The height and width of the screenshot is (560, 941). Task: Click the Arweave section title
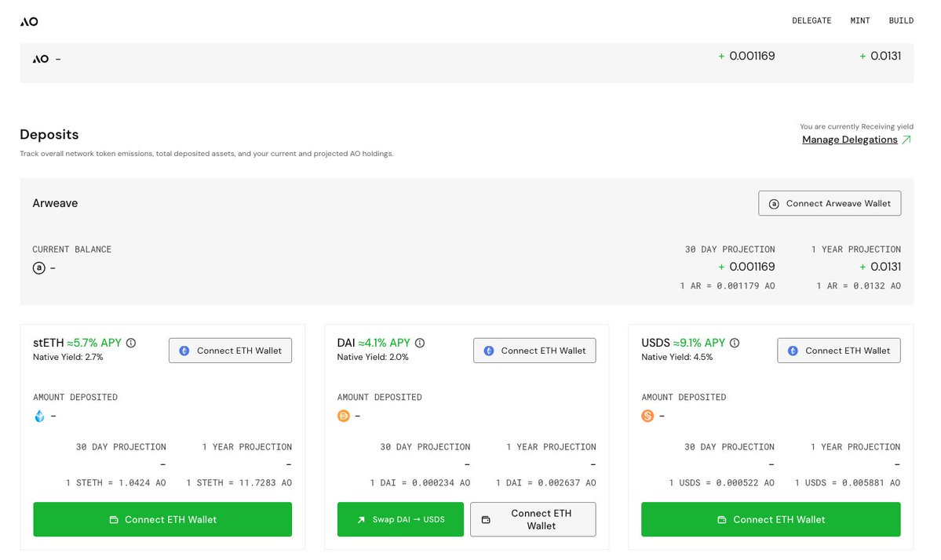pos(55,203)
